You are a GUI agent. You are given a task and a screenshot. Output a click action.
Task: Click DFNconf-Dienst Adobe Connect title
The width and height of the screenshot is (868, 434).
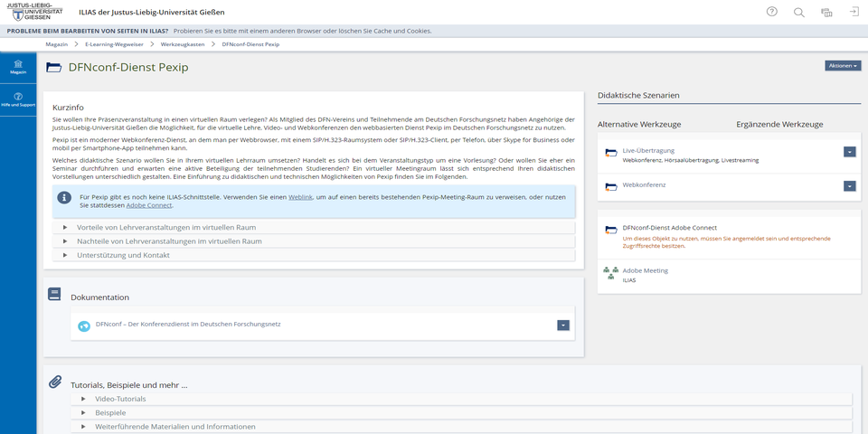pyautogui.click(x=670, y=228)
